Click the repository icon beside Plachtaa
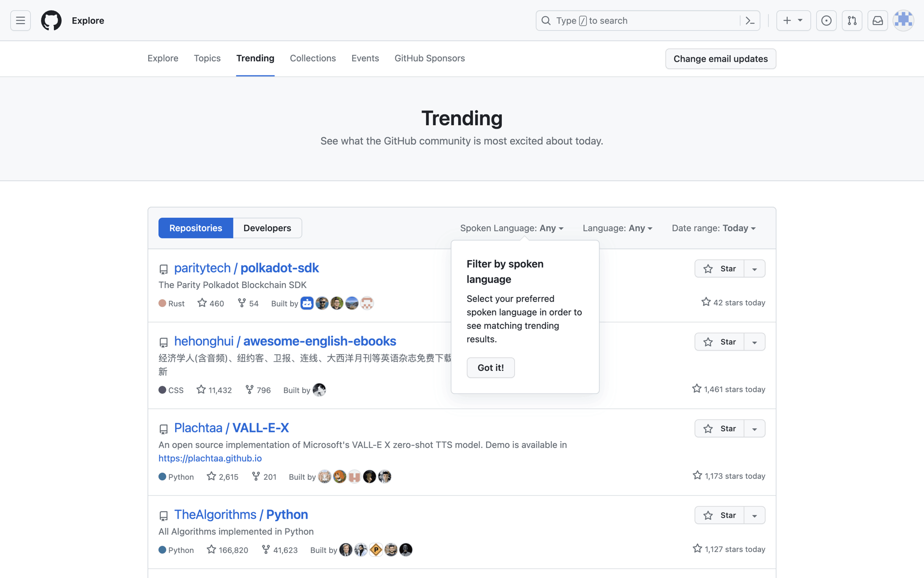This screenshot has height=578, width=924. coord(164,429)
